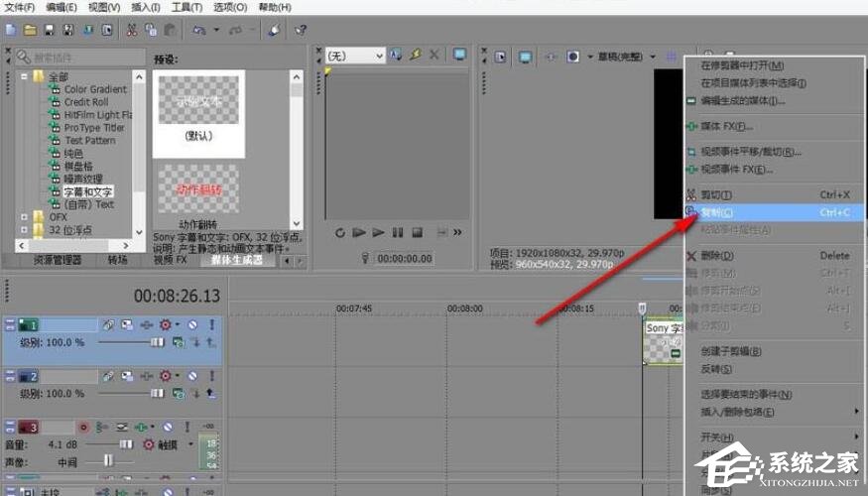
Task: Open track 1 track FX icon
Action: tap(146, 325)
